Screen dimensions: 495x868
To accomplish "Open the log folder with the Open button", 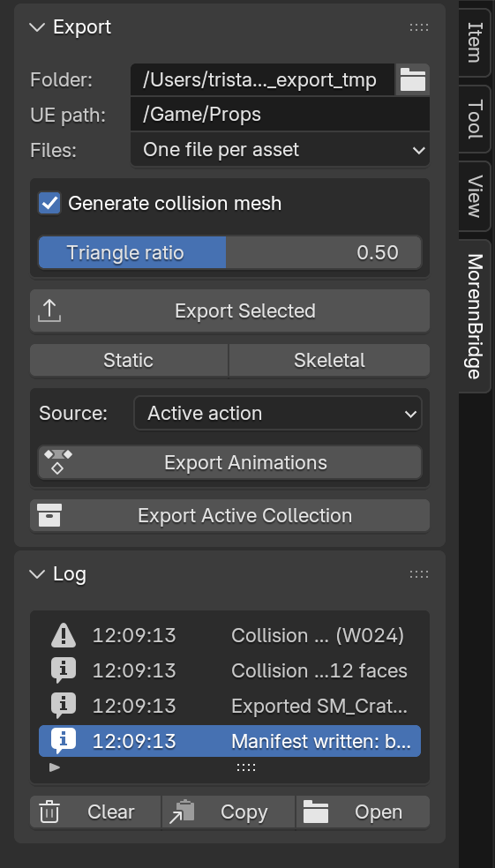I will [363, 812].
